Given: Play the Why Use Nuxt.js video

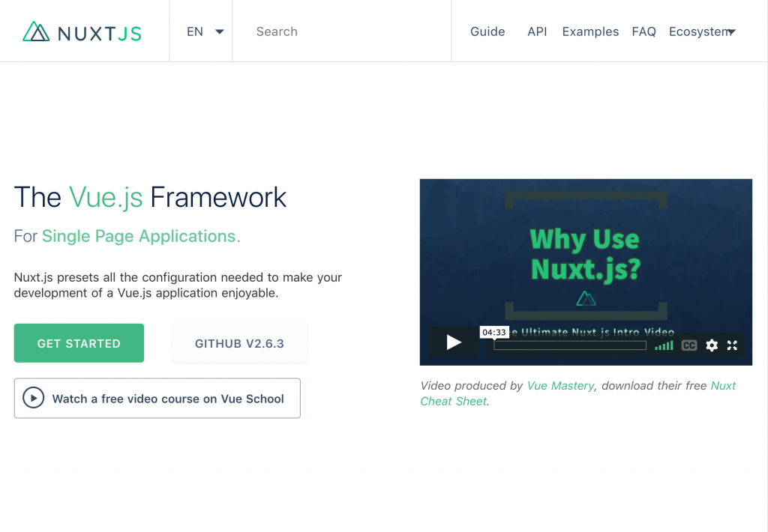Looking at the screenshot, I should coord(454,342).
